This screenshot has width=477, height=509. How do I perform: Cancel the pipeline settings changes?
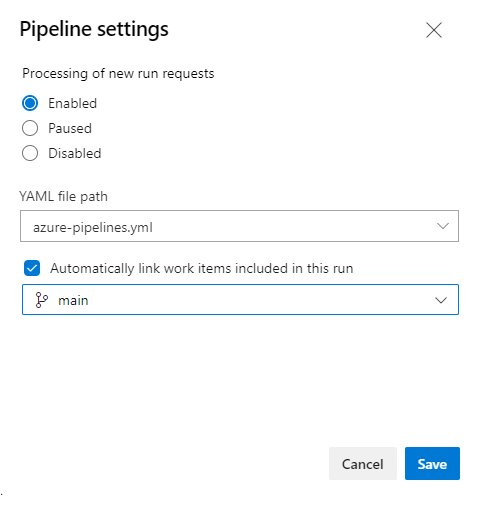[363, 463]
